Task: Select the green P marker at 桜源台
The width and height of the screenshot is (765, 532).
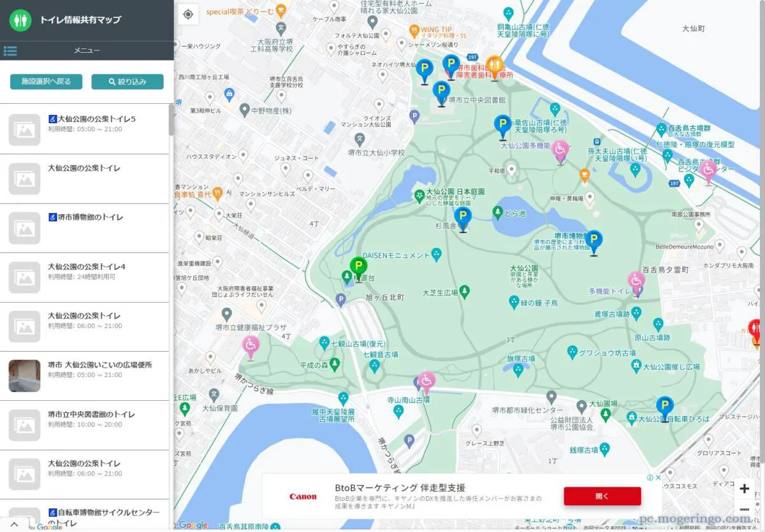Action: point(358,268)
